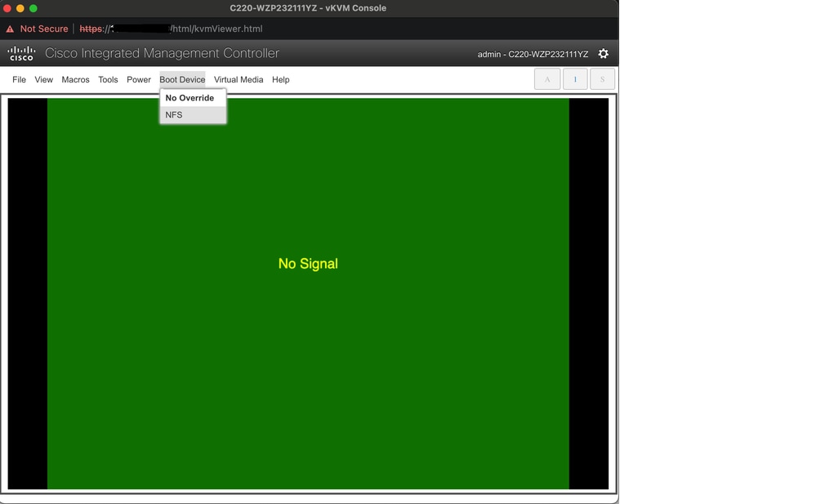Image resolution: width=816 pixels, height=504 pixels.
Task: Toggle the S scroll lock indicator button
Action: tap(602, 79)
